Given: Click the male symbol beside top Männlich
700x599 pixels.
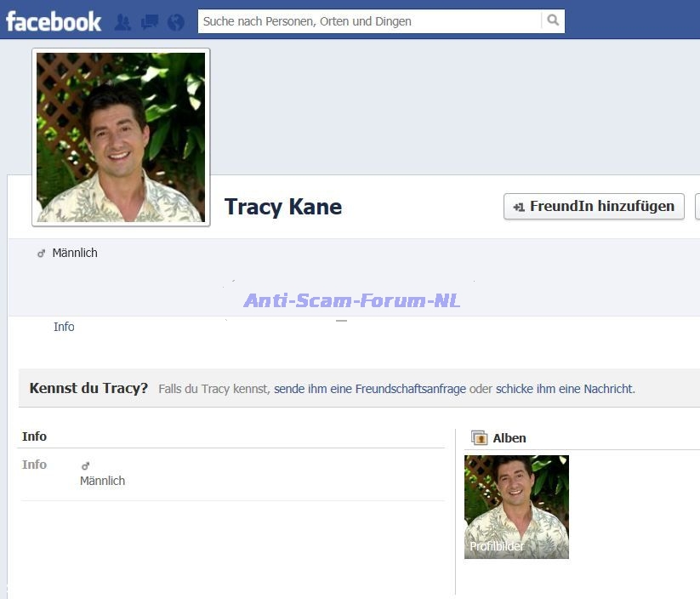Looking at the screenshot, I should point(41,254).
